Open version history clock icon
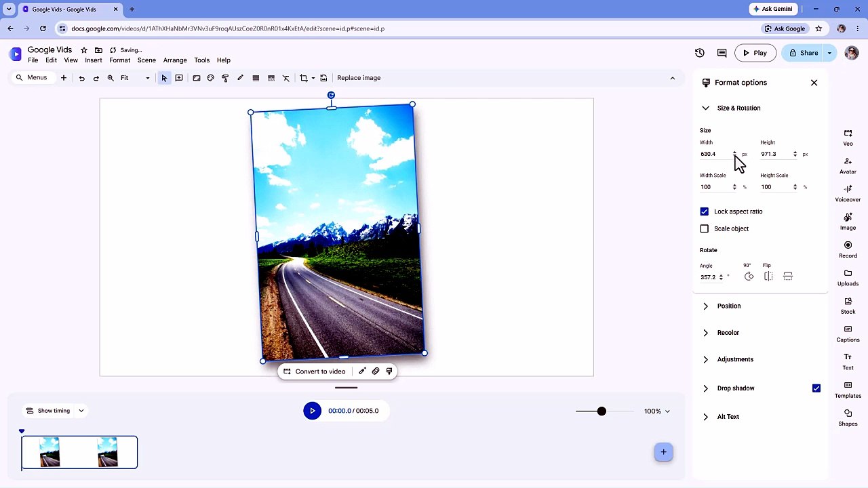 click(700, 53)
